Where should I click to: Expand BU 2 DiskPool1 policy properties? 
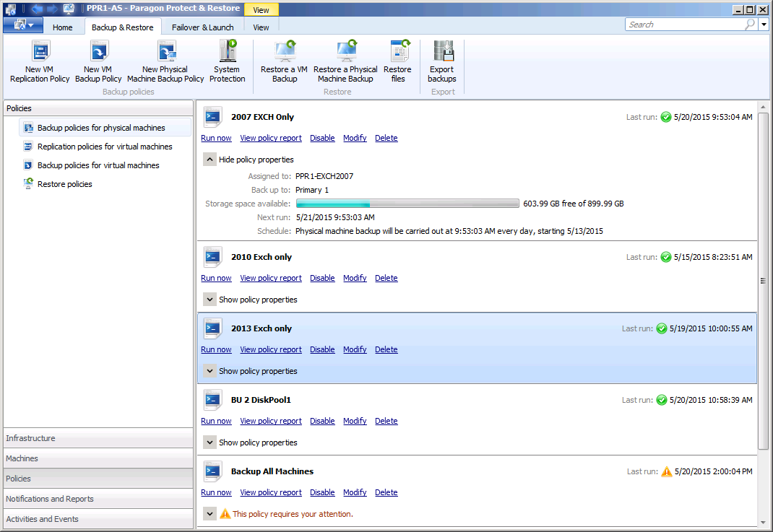pos(210,442)
